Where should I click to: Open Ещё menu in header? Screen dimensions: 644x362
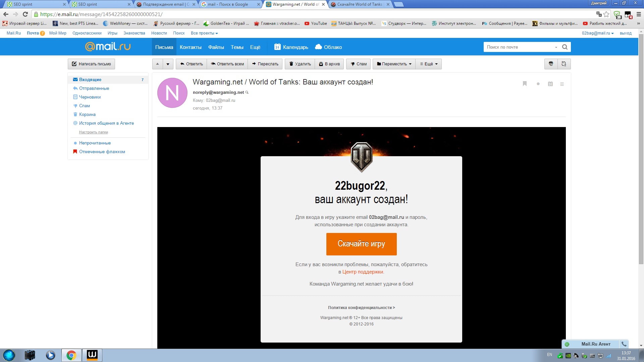[x=255, y=47]
